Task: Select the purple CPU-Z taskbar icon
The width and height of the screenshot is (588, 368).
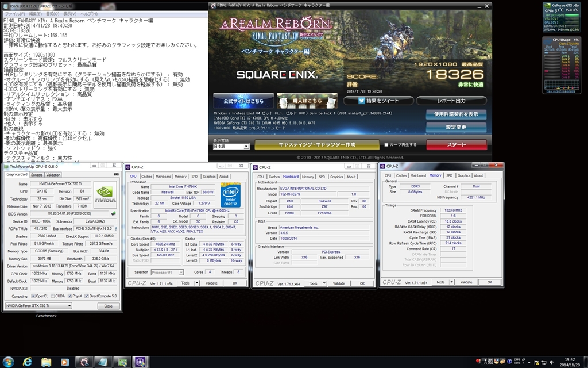Action: pos(140,362)
